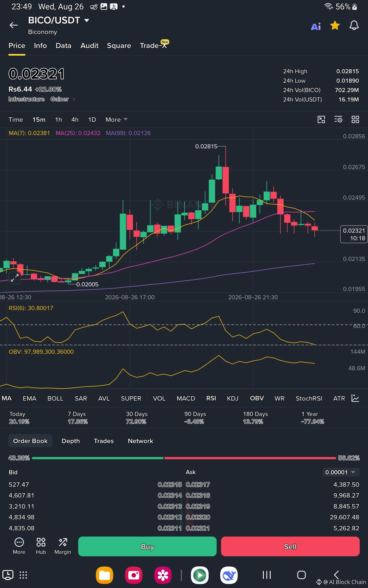
Task: Toggle the MA indicator
Action: coord(7,398)
